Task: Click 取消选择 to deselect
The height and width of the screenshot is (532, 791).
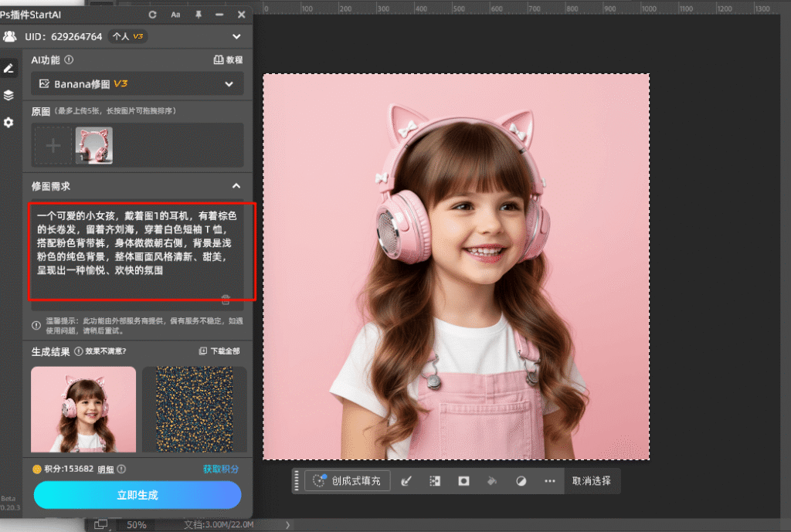Action: [x=592, y=480]
